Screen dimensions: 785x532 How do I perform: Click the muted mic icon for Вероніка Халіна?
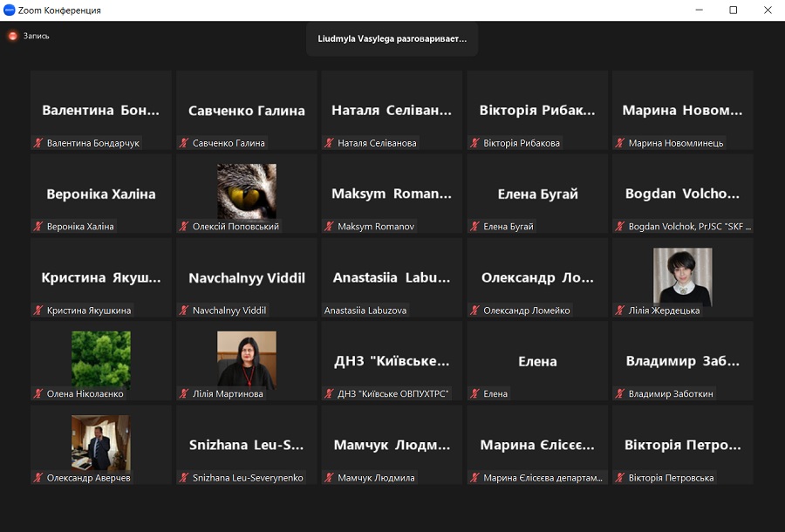(x=38, y=226)
